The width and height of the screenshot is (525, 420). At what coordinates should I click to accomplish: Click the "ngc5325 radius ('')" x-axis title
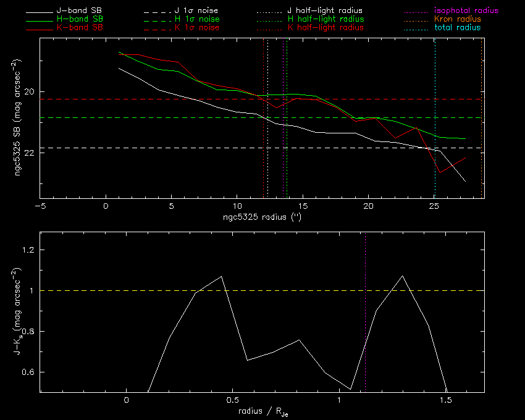pos(262,217)
